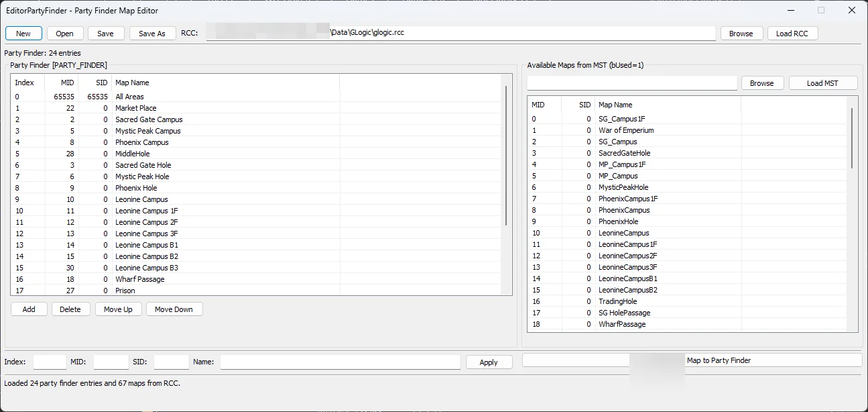This screenshot has width=868, height=412.
Task: Click the Index input field
Action: [50, 362]
